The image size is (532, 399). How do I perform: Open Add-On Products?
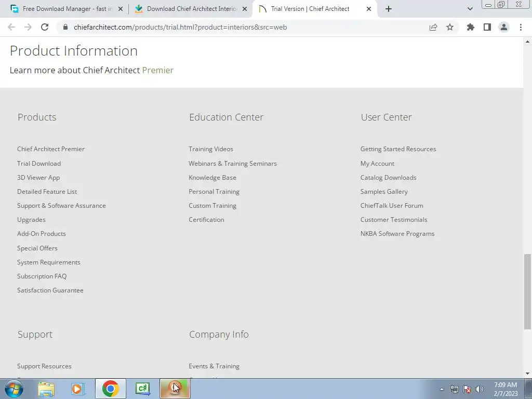[42, 233]
